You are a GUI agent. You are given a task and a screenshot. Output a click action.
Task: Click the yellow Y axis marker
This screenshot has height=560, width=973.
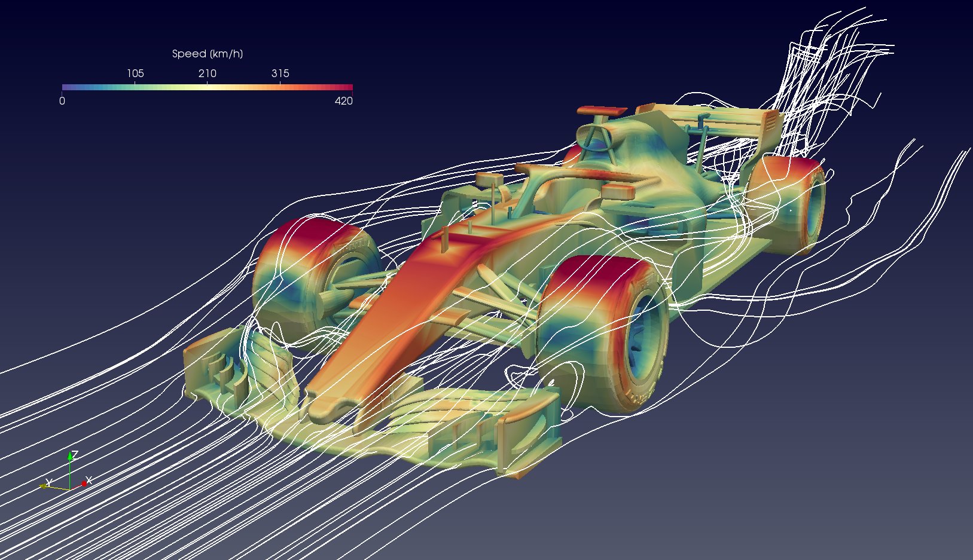44,486
